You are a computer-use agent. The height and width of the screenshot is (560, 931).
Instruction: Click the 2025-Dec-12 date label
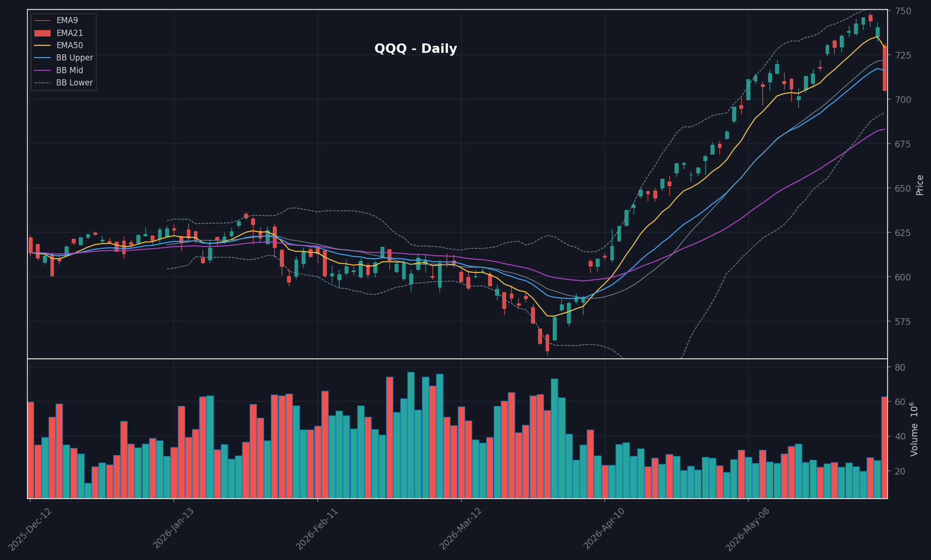(30, 529)
